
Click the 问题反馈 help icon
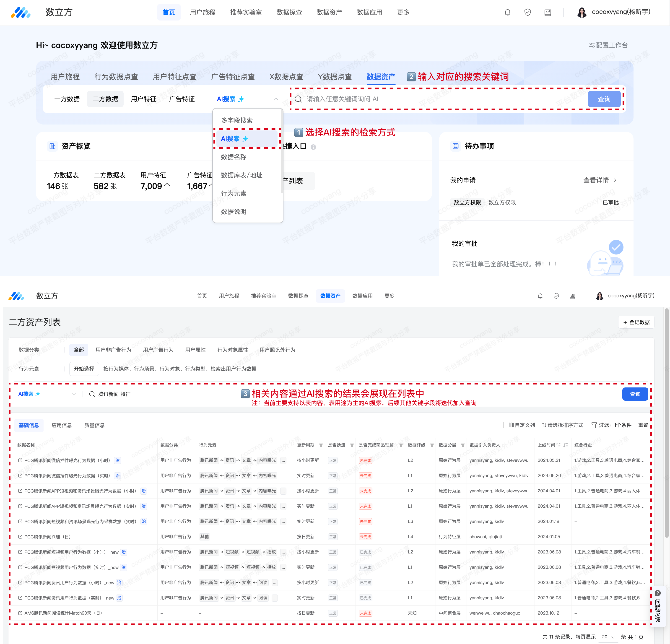pos(657,593)
